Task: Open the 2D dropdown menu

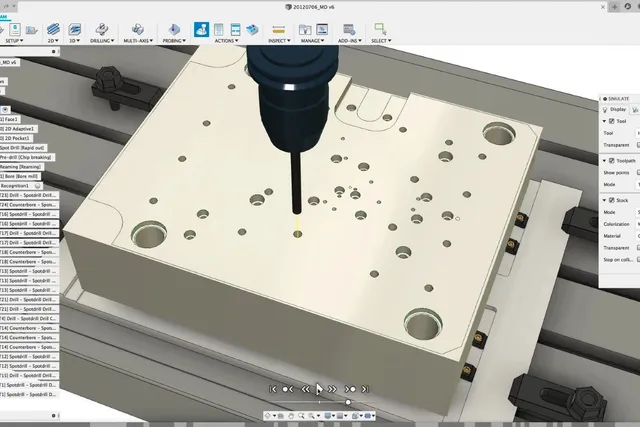Action: click(53, 41)
